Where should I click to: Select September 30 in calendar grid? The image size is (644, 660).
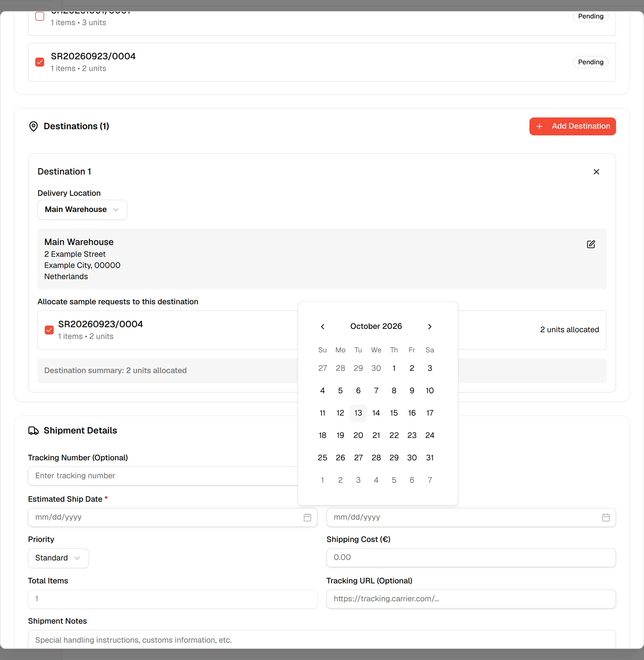pyautogui.click(x=376, y=368)
